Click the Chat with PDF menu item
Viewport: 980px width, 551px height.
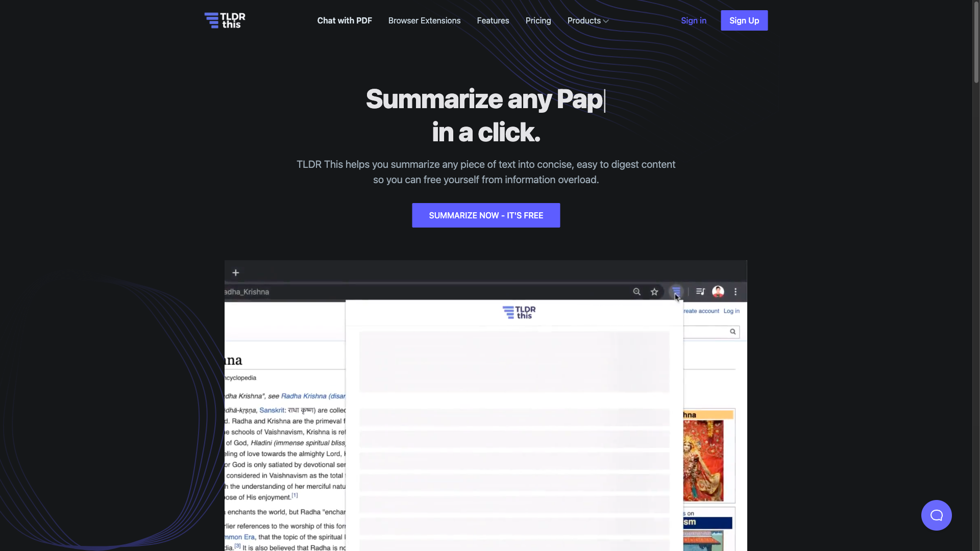[x=345, y=20]
